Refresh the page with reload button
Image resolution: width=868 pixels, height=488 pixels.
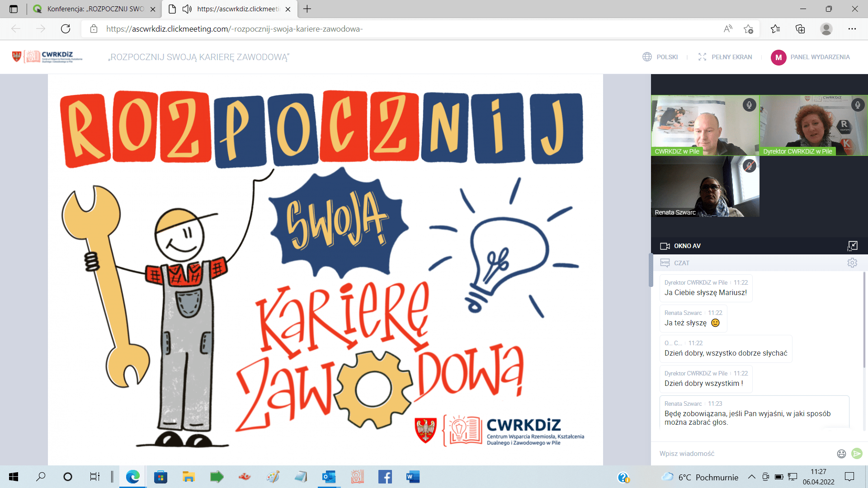click(66, 29)
